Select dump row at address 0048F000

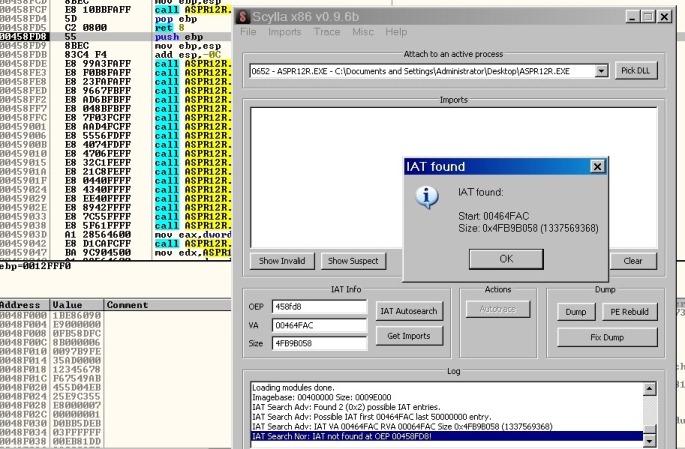point(116,315)
